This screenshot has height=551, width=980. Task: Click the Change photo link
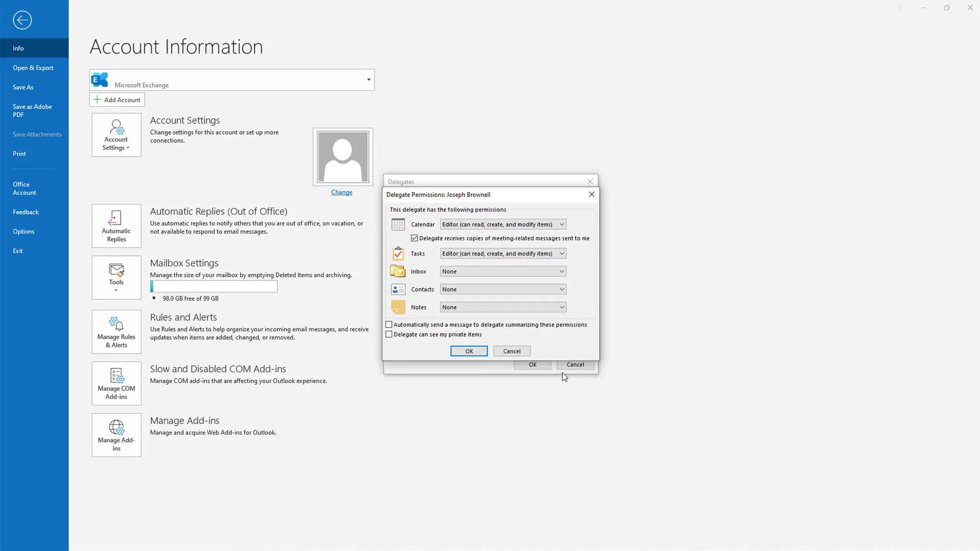point(341,192)
